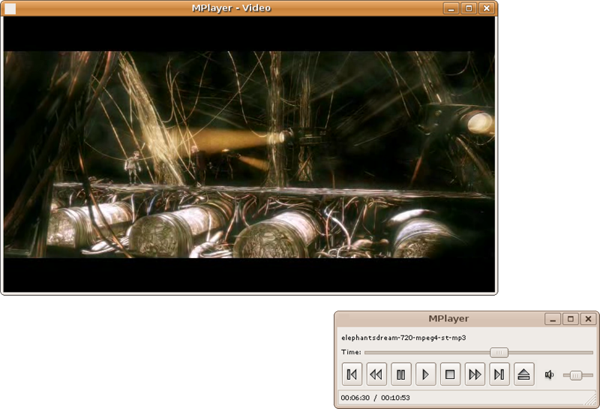
Task: Mute audio with the speaker icon
Action: point(549,375)
